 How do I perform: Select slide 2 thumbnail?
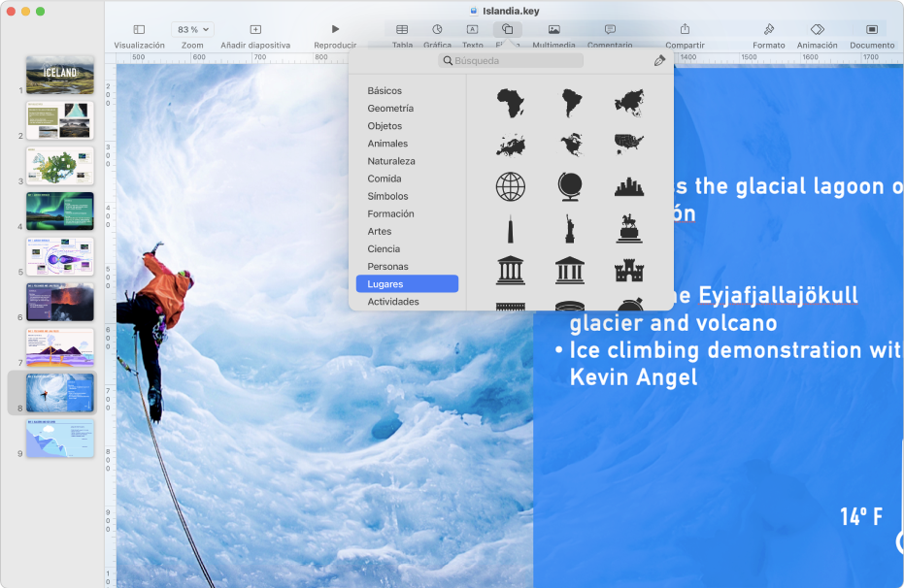pos(60,120)
